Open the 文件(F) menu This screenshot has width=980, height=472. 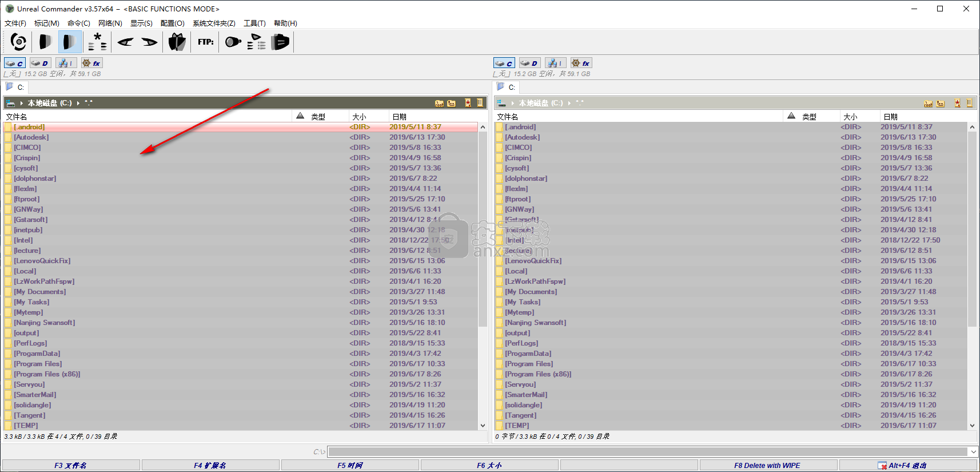[15, 23]
